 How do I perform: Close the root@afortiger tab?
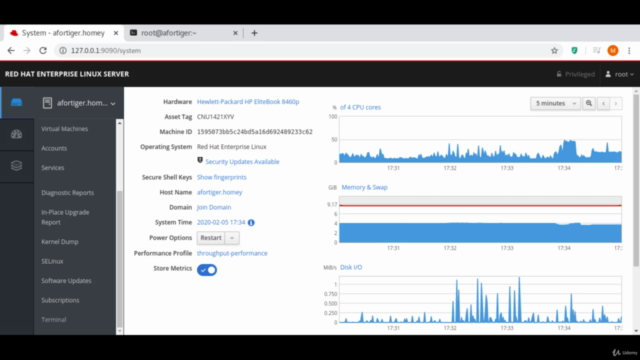point(235,33)
